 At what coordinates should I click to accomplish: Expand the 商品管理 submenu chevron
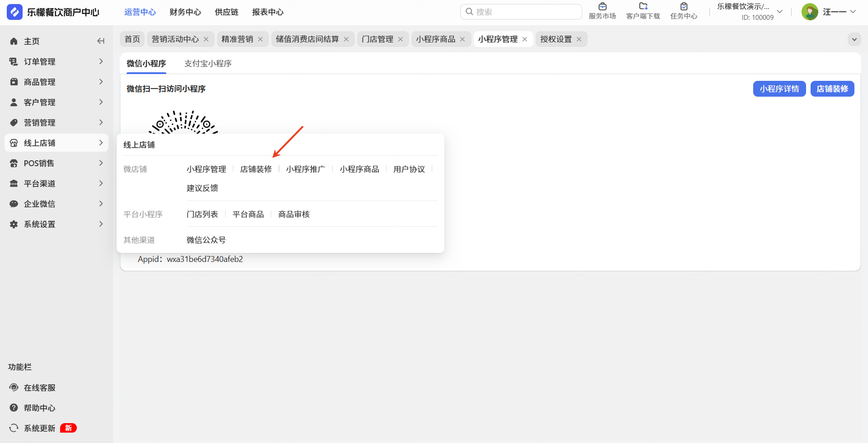pyautogui.click(x=101, y=82)
